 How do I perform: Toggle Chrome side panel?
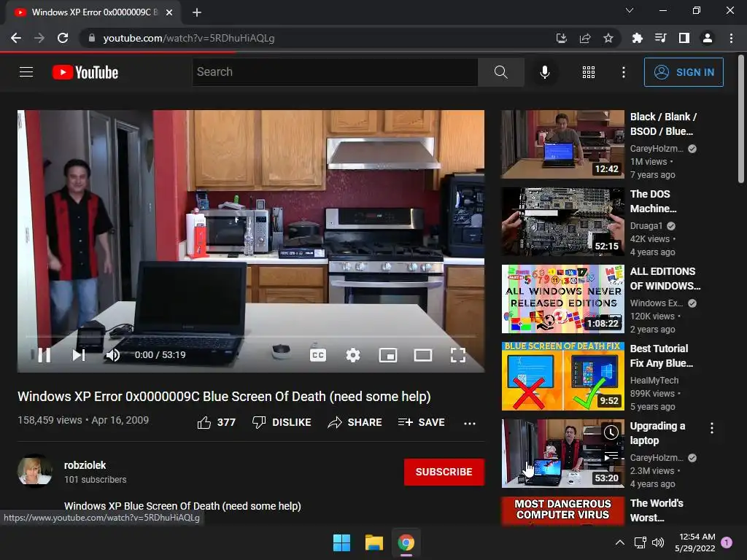point(684,38)
